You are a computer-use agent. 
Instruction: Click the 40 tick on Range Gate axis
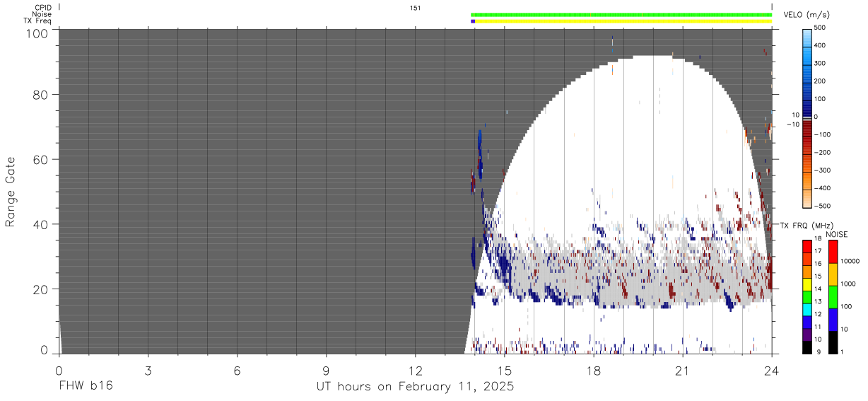pos(40,224)
